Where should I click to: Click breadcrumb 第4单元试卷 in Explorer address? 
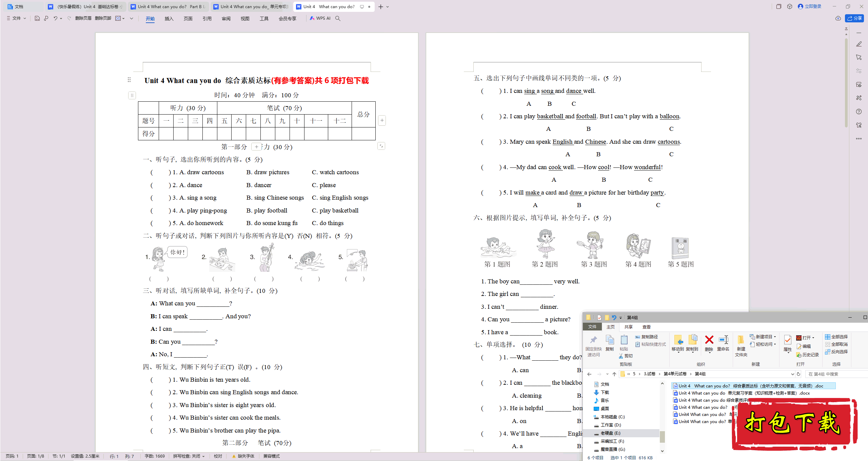pyautogui.click(x=675, y=374)
